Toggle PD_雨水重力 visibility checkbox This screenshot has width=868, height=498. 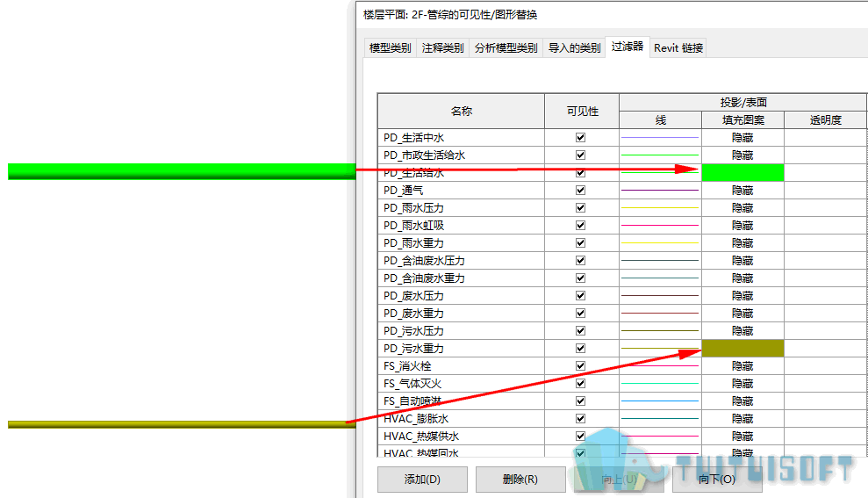tap(580, 242)
